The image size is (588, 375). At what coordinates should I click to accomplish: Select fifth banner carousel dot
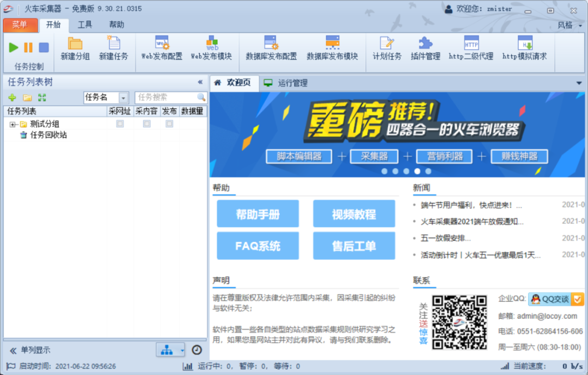[428, 171]
